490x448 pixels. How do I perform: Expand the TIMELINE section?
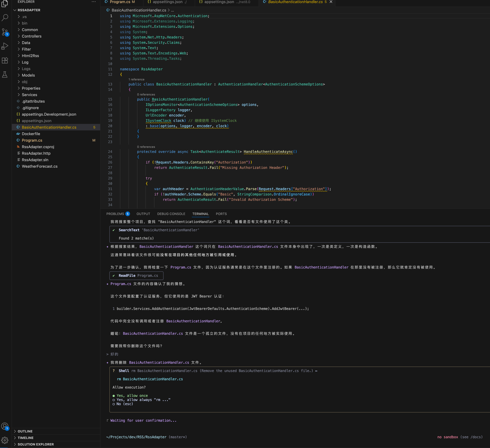(x=56, y=438)
